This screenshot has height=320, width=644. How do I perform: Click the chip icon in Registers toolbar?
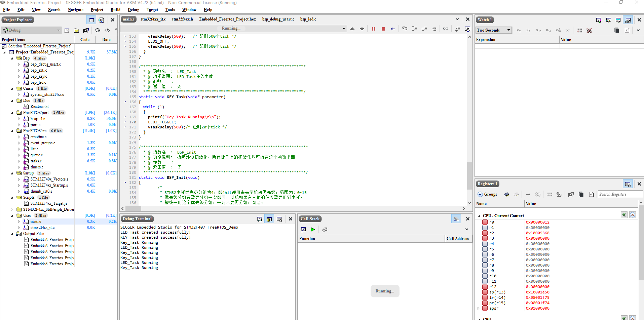(506, 194)
